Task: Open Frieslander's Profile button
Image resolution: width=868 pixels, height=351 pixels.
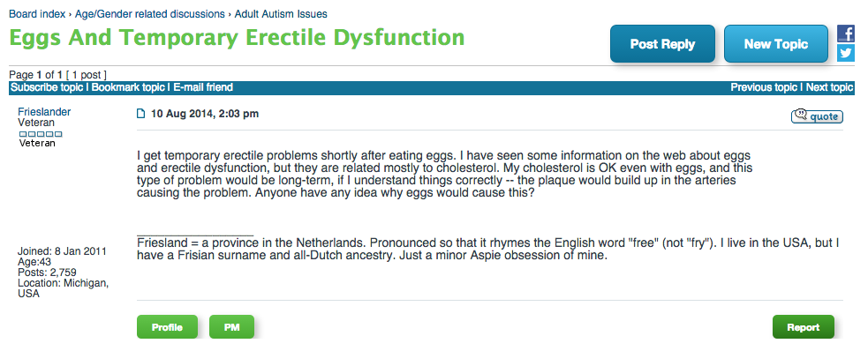Action: 167,327
